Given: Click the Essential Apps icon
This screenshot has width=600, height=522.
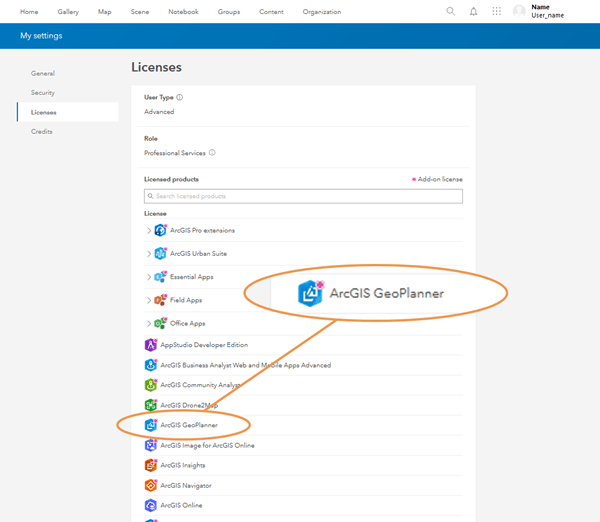Looking at the screenshot, I should point(160,277).
